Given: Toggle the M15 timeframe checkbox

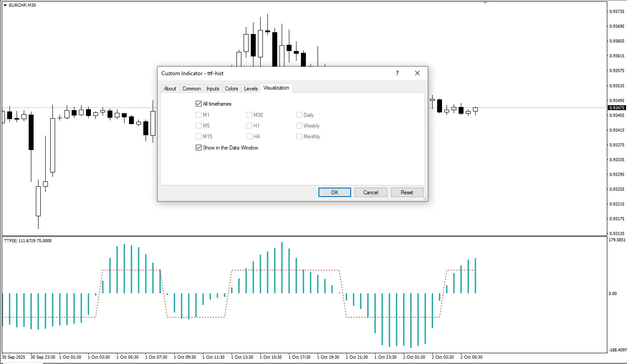Looking at the screenshot, I should pos(199,137).
